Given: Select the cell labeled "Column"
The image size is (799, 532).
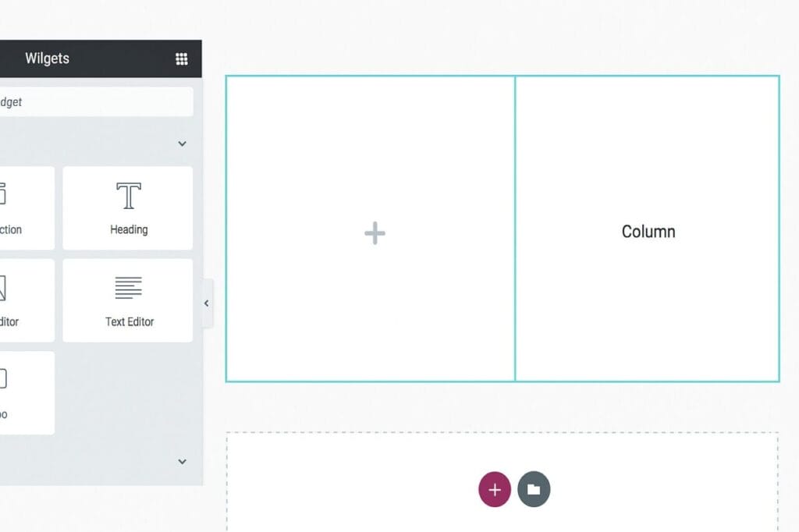Looking at the screenshot, I should click(648, 232).
